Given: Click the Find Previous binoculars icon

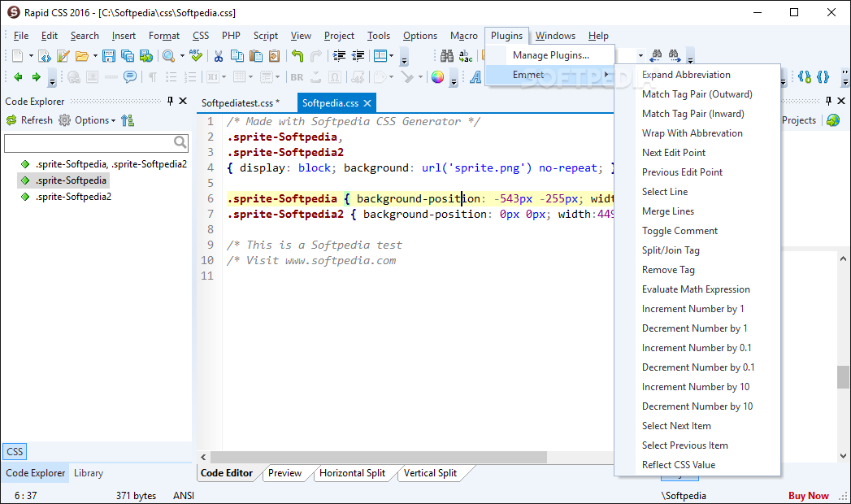Looking at the screenshot, I should (x=656, y=54).
